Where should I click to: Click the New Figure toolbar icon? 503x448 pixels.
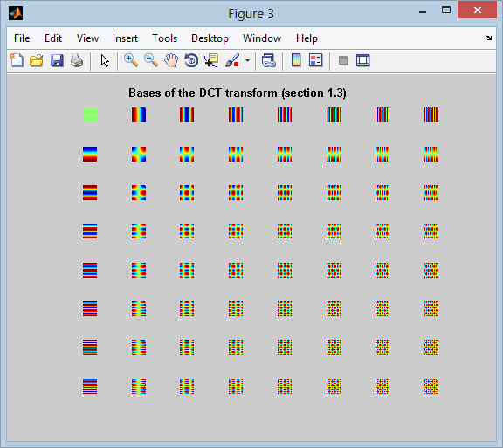17,60
